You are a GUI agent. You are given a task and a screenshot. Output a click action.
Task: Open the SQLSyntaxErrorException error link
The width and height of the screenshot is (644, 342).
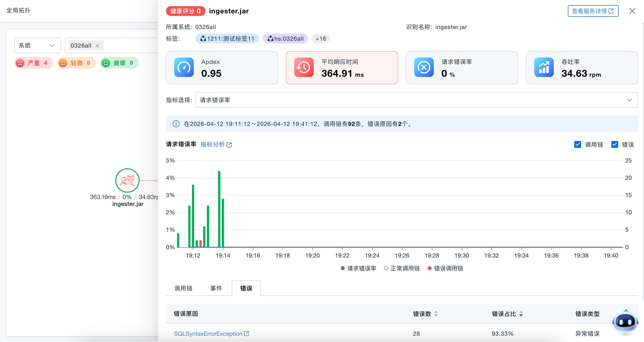pyautogui.click(x=208, y=333)
